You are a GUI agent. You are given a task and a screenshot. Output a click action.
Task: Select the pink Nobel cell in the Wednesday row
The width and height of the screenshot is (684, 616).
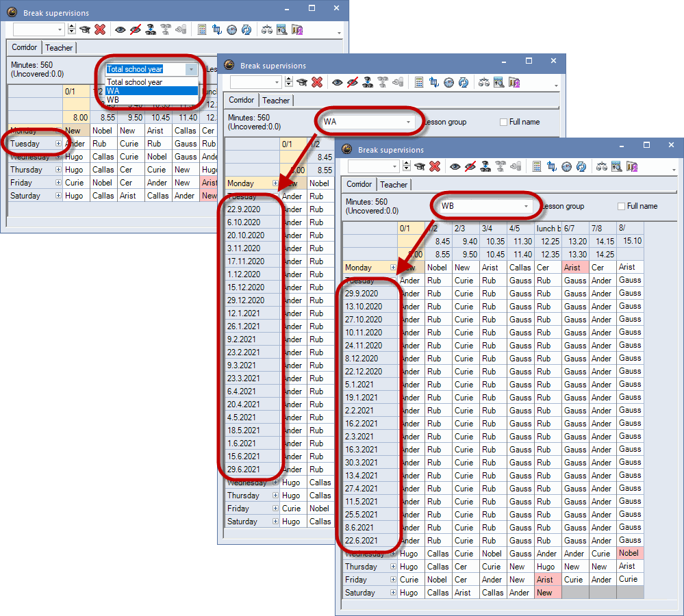pyautogui.click(x=628, y=553)
